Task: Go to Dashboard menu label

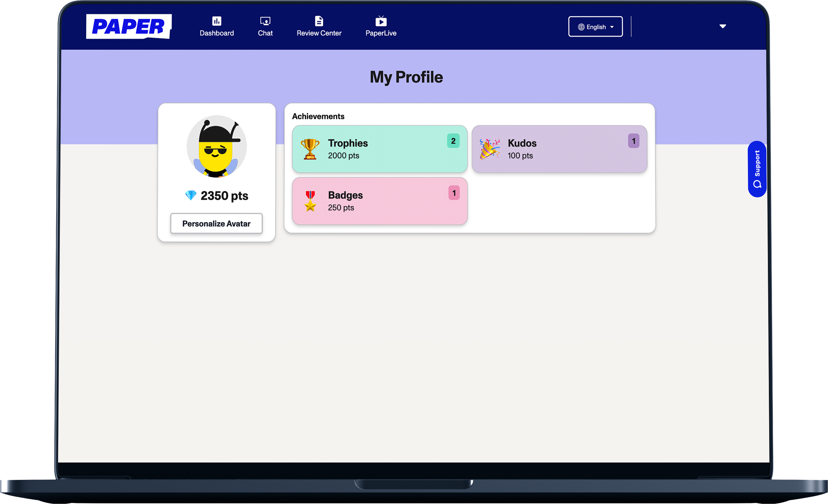Action: [217, 33]
